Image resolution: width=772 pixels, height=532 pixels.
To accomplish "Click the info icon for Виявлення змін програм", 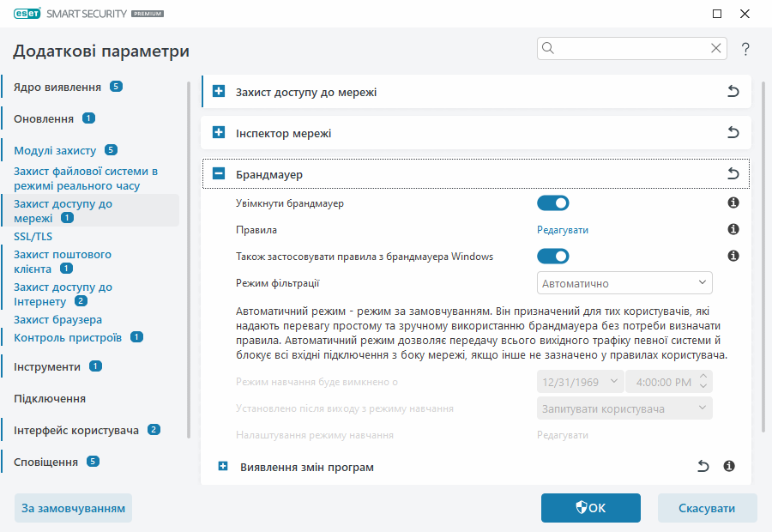I will point(729,467).
